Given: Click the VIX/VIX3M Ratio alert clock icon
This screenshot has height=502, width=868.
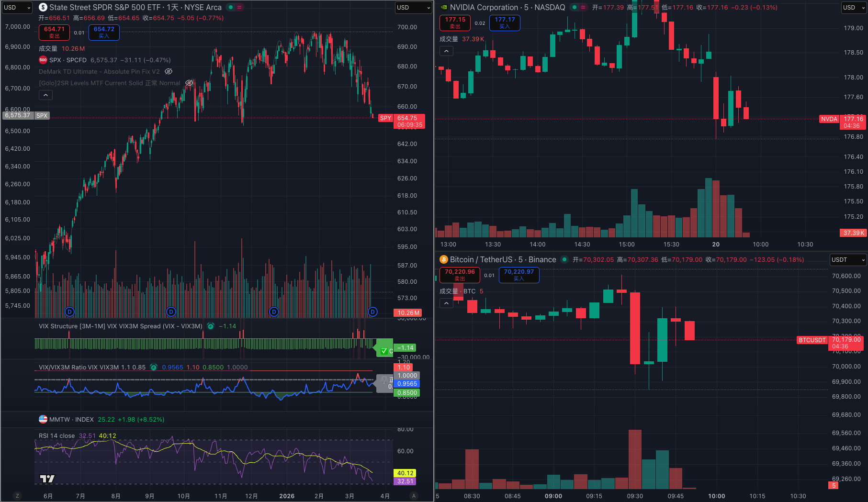Looking at the screenshot, I should pos(153,367).
